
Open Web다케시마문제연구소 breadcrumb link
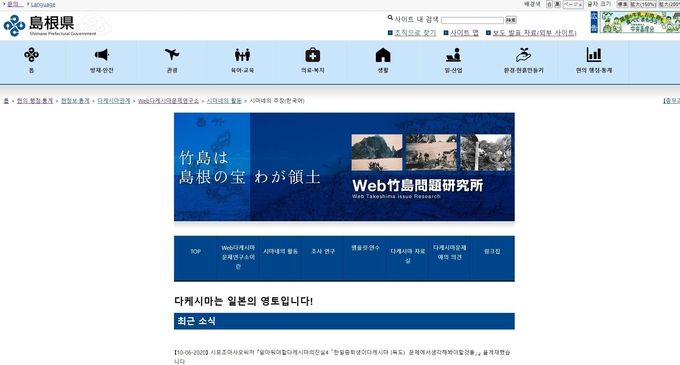click(168, 101)
